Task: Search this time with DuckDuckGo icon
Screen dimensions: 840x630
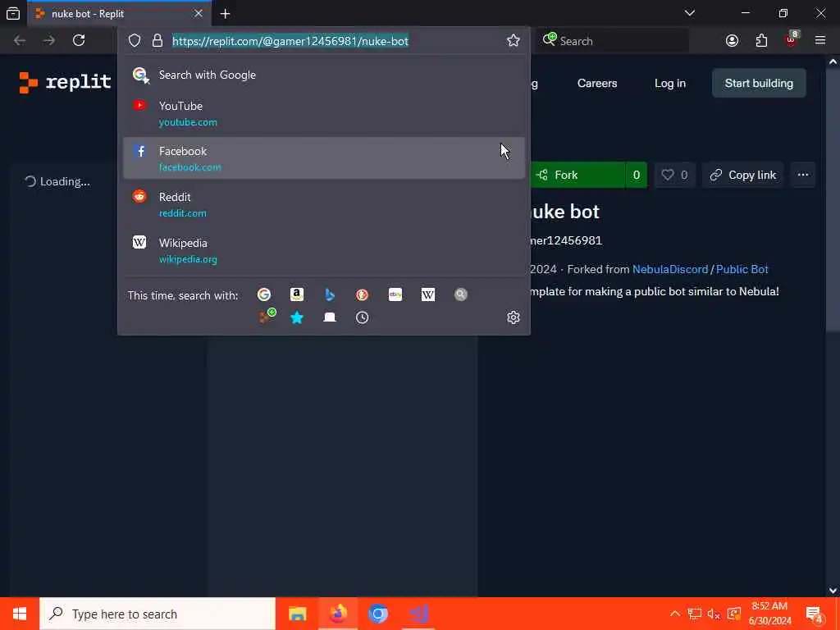Action: [x=362, y=294]
